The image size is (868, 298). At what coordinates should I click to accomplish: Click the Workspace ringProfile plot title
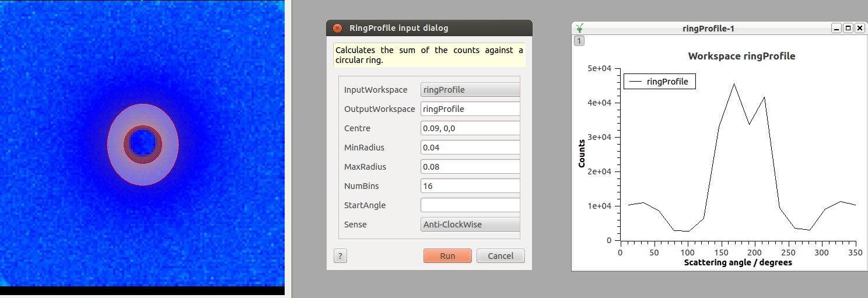click(741, 57)
